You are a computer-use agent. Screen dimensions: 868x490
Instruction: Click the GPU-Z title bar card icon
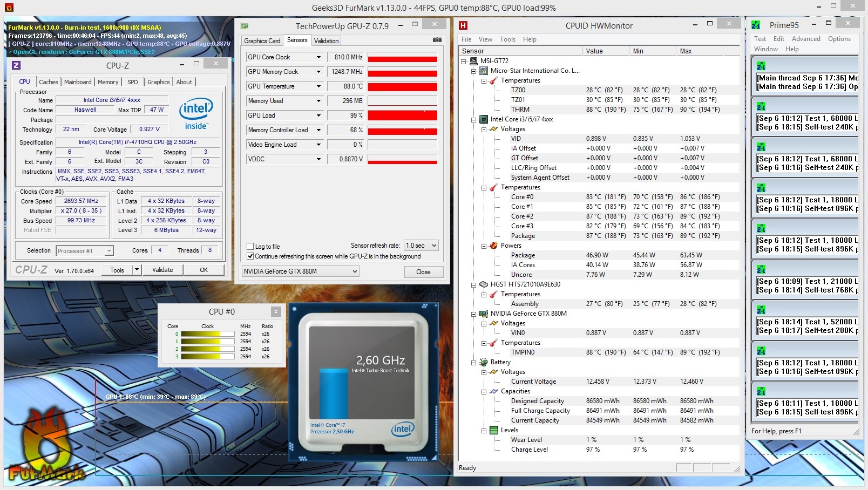tap(245, 26)
